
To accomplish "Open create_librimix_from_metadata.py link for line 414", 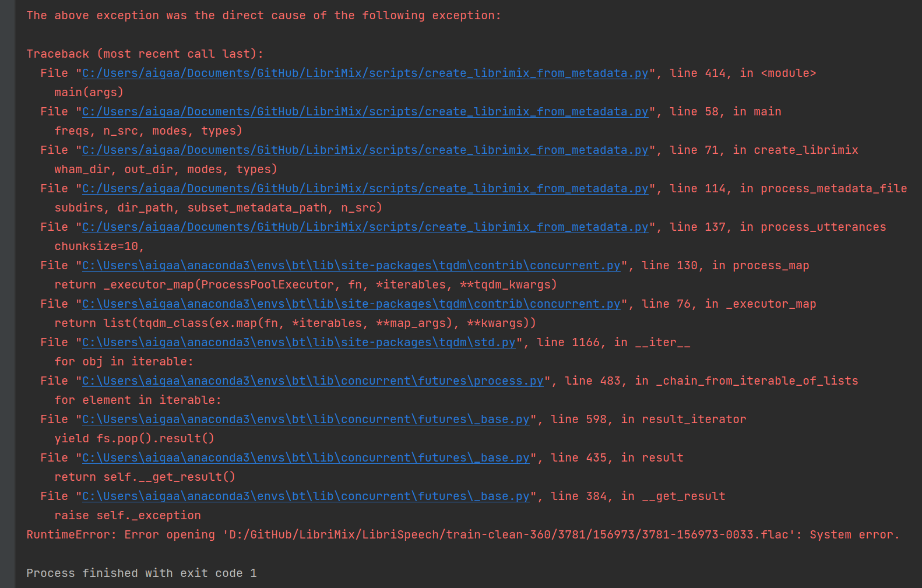I will pos(365,73).
